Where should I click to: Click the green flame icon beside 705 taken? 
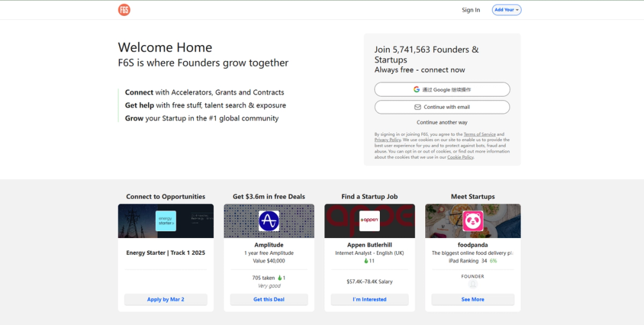pos(279,278)
